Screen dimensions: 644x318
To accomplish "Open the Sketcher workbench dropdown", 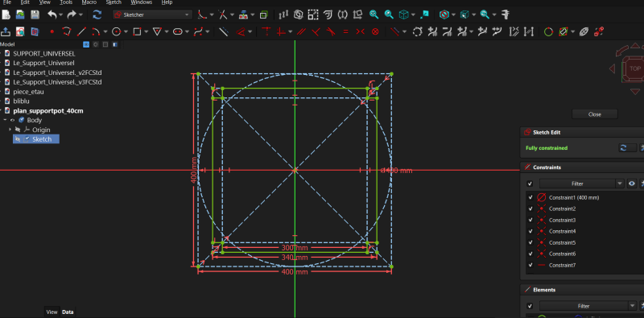I will coord(152,14).
